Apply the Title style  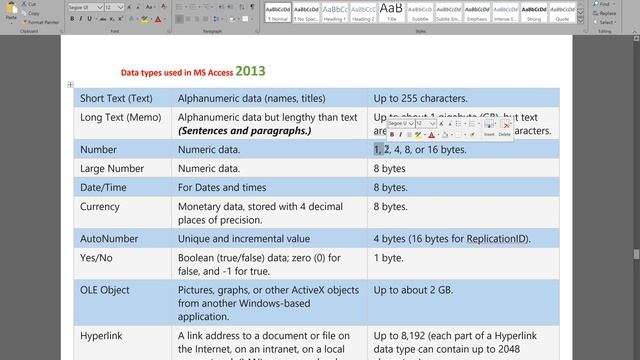[x=391, y=12]
